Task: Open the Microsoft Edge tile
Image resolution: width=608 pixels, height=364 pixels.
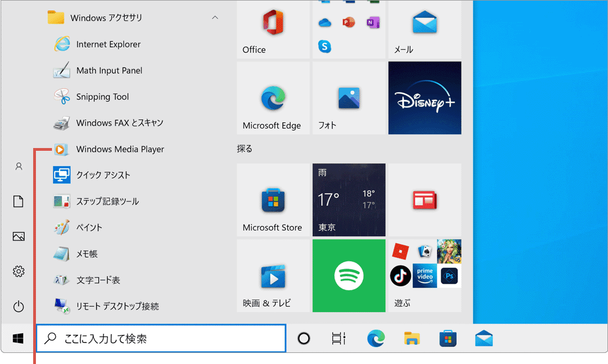Action: tap(273, 98)
